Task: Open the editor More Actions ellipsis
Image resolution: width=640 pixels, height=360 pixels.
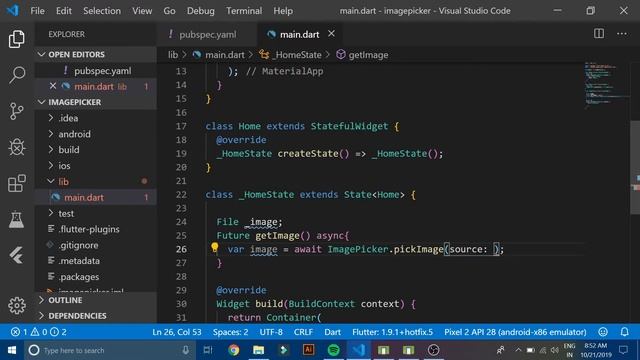Action: point(622,33)
